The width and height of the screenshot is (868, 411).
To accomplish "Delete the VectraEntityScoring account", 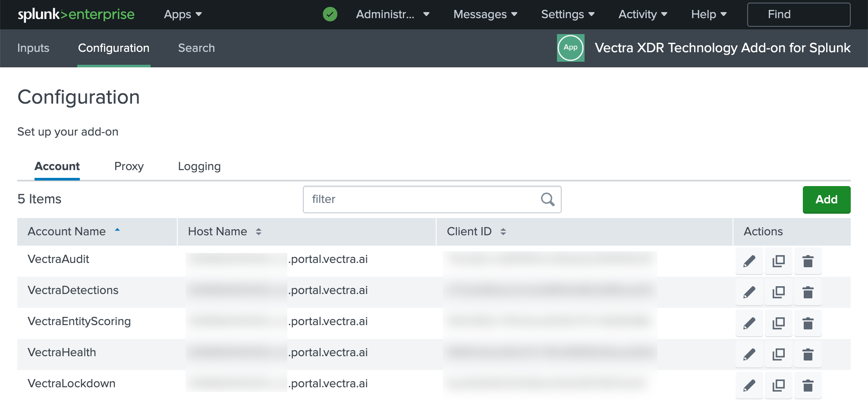I will [x=808, y=323].
